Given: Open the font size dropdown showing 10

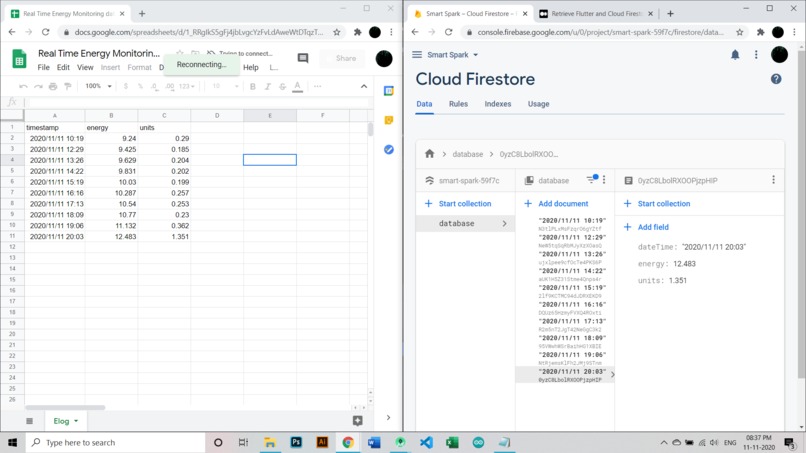Looking at the screenshot, I should pos(225,86).
